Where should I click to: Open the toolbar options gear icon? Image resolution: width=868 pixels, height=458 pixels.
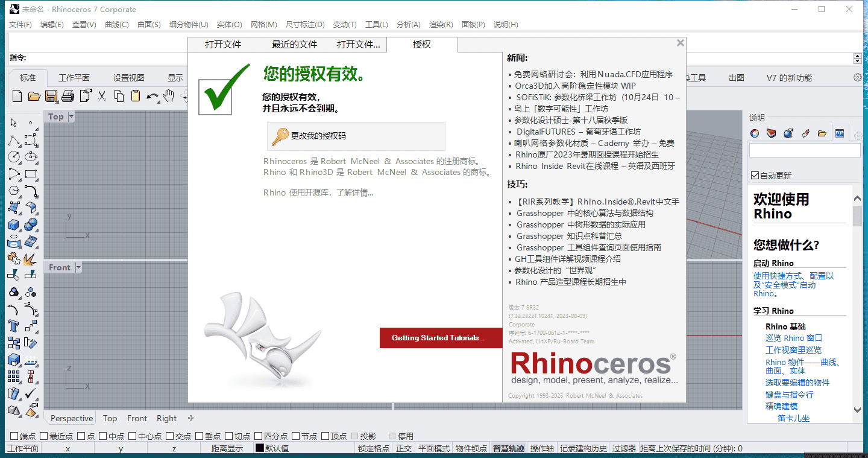coord(858,77)
